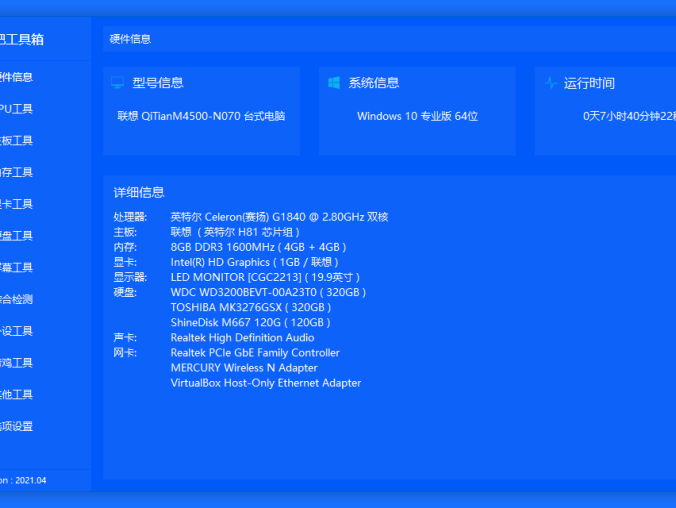This screenshot has width=676, height=508.
Task: Choose 综合检测 from the sidebar
Action: coord(16,299)
